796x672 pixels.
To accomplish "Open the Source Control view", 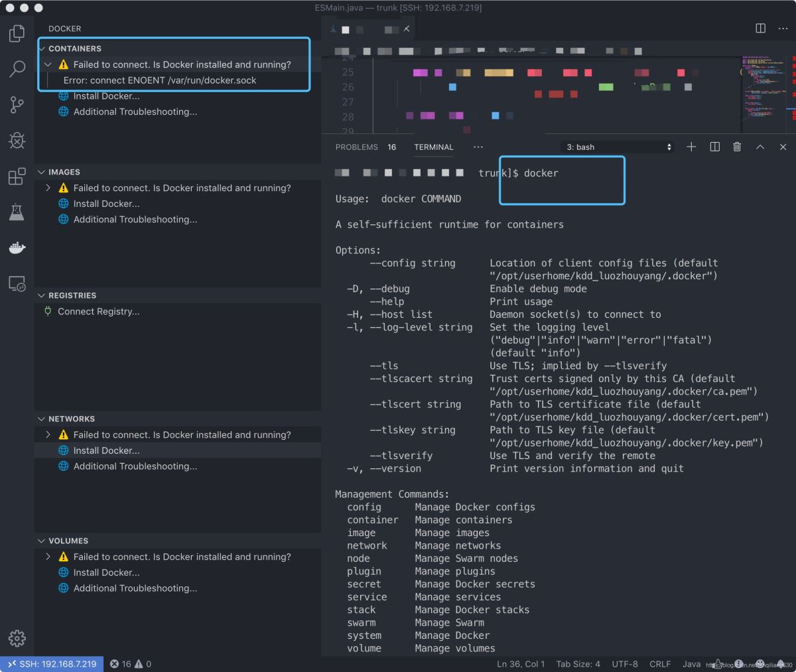I will click(17, 105).
